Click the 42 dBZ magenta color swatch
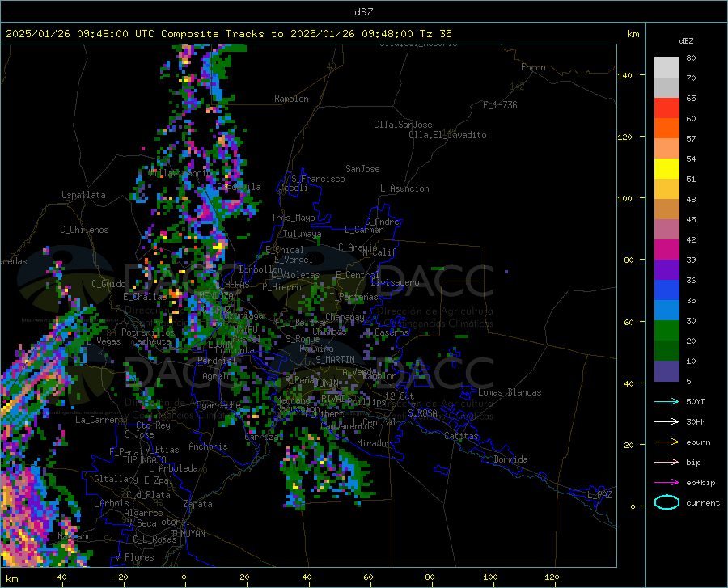728x588 pixels. 667,249
